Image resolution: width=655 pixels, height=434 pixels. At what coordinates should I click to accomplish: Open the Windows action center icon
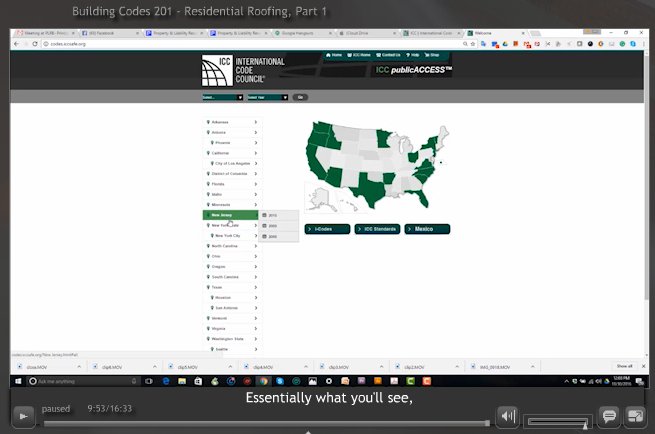639,381
